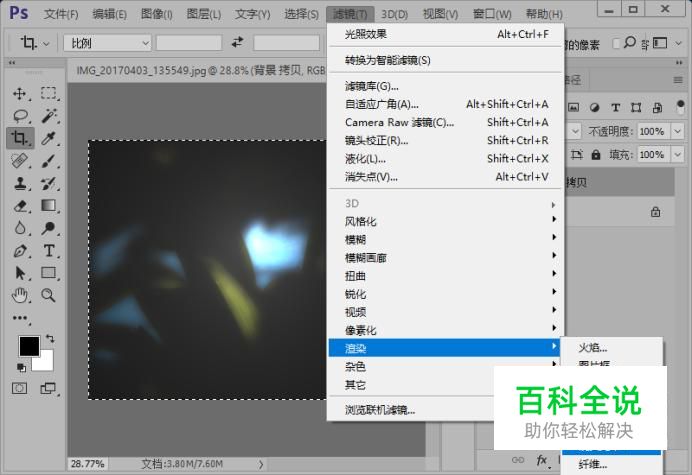
Task: Open the workspace switcher icon
Action: point(660,43)
